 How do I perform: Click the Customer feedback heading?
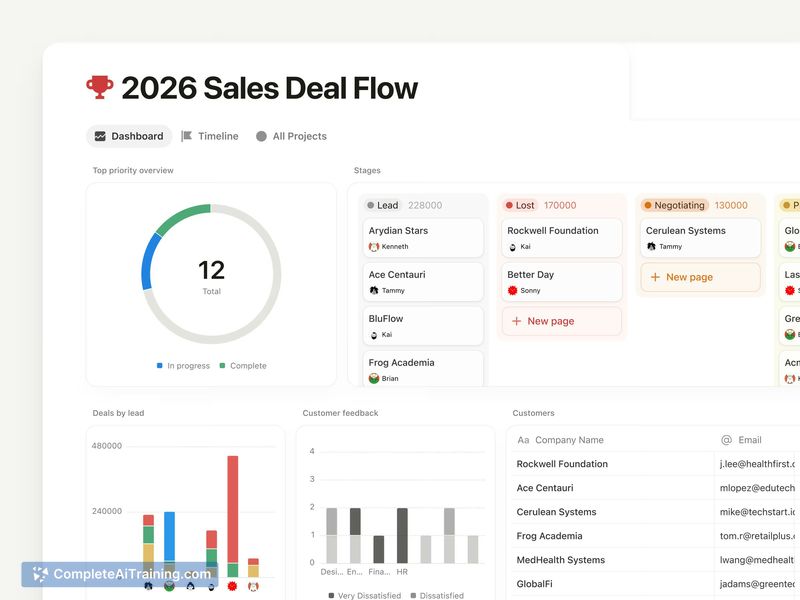coord(340,413)
